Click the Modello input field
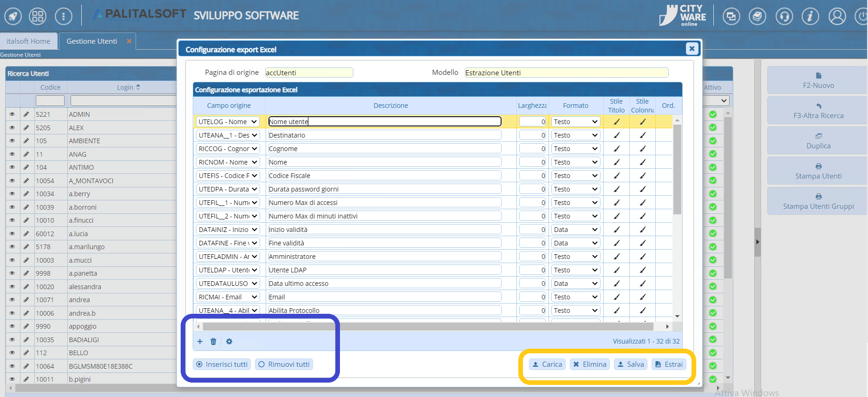Viewport: 868px width, 397px height. (x=566, y=73)
